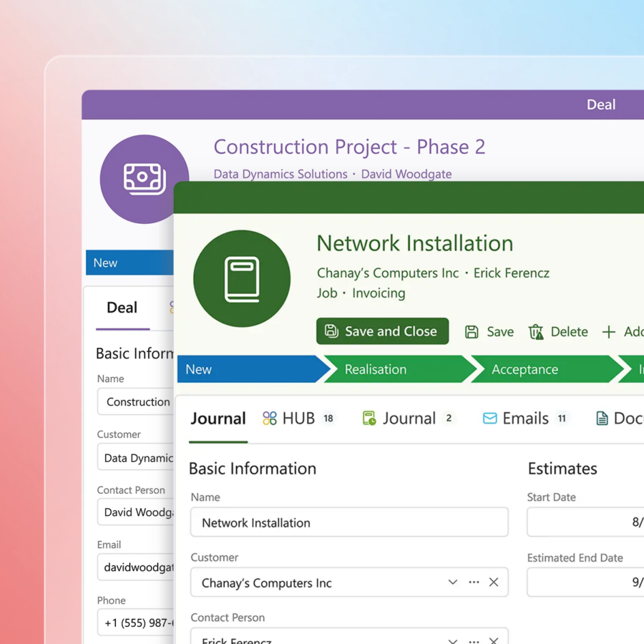This screenshot has height=644, width=644.
Task: Click the Save and Close disk icon
Action: coord(331,331)
